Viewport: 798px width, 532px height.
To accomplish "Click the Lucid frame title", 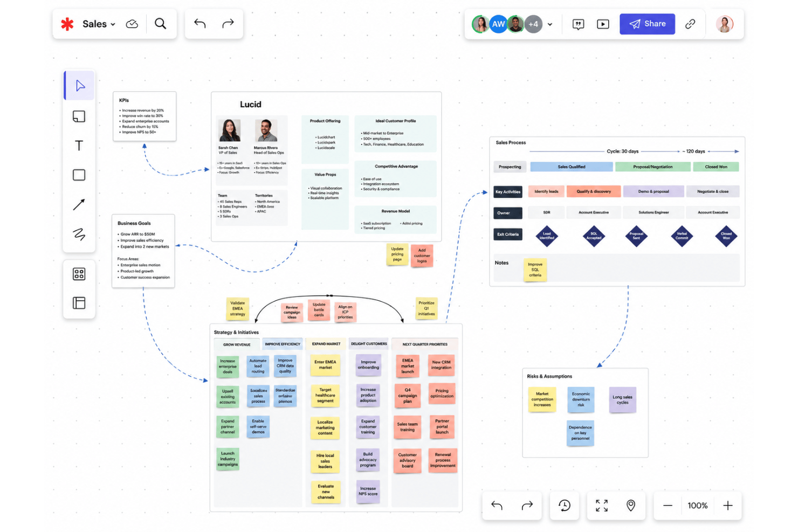I will 251,105.
